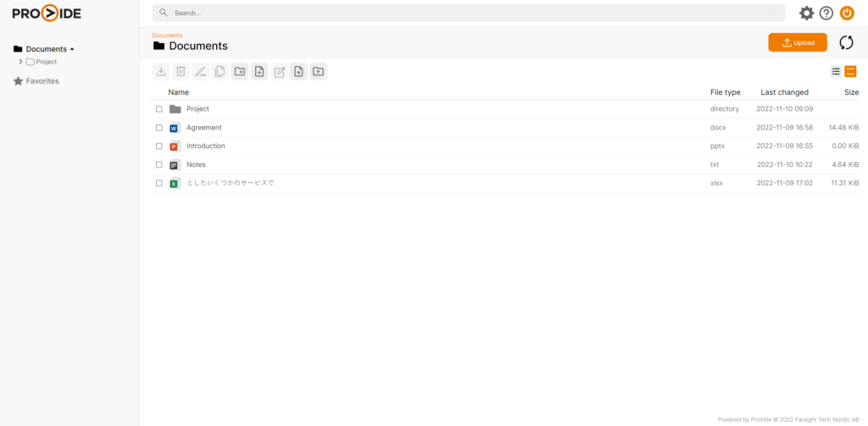Viewport: 868px width, 426px height.
Task: Click the edit document icon
Action: click(279, 71)
